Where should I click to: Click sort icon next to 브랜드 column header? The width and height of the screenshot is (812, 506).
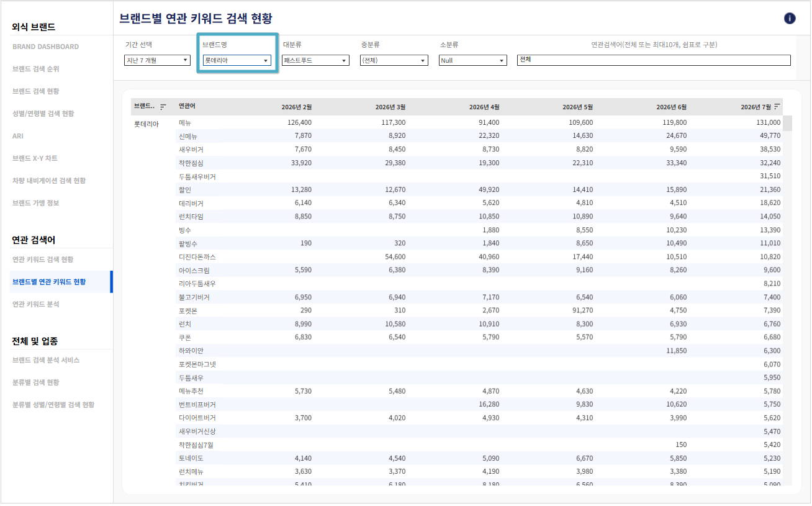163,107
